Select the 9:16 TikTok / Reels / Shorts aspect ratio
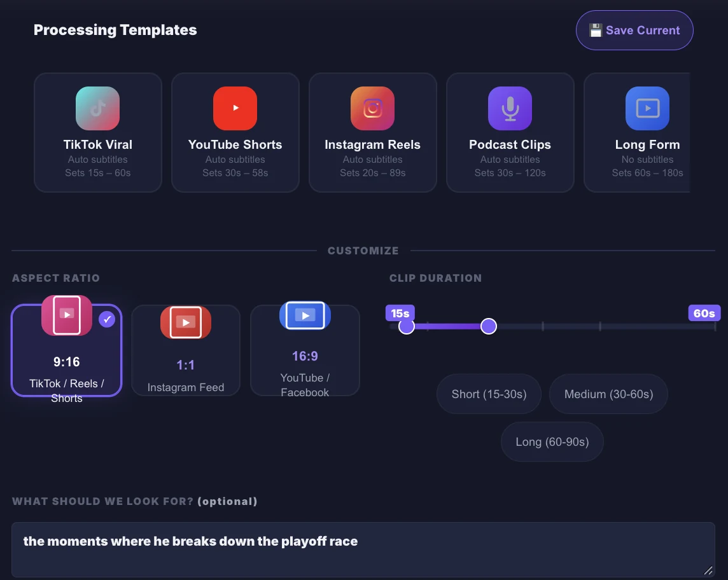The width and height of the screenshot is (728, 580). [66, 350]
